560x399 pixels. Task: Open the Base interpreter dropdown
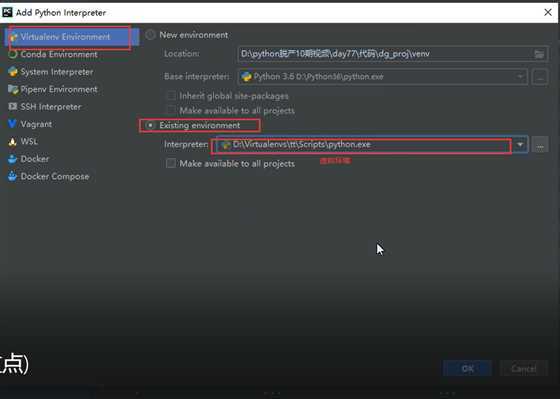(x=382, y=77)
